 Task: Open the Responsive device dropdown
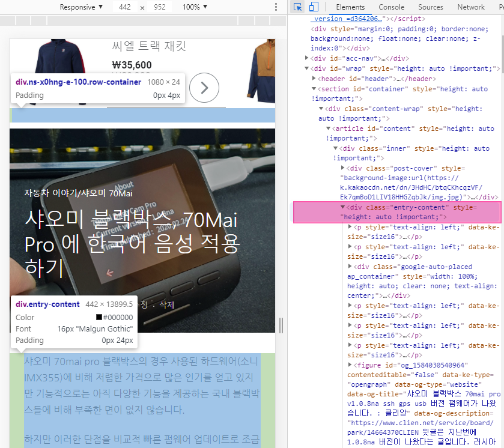coord(81,7)
